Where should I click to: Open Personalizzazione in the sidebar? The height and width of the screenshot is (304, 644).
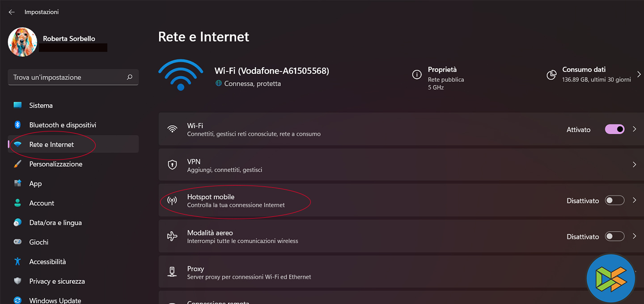[x=55, y=164]
